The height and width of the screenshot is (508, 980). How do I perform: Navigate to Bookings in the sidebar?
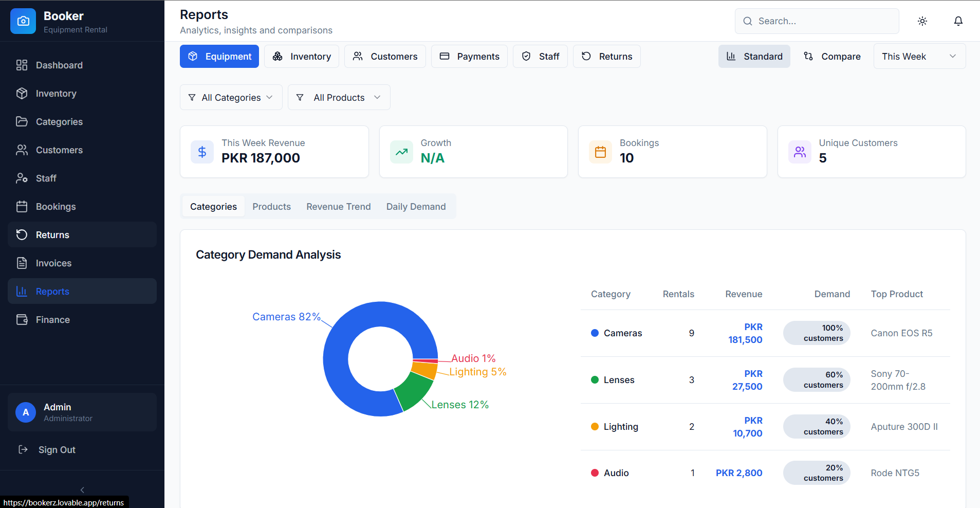coord(82,207)
